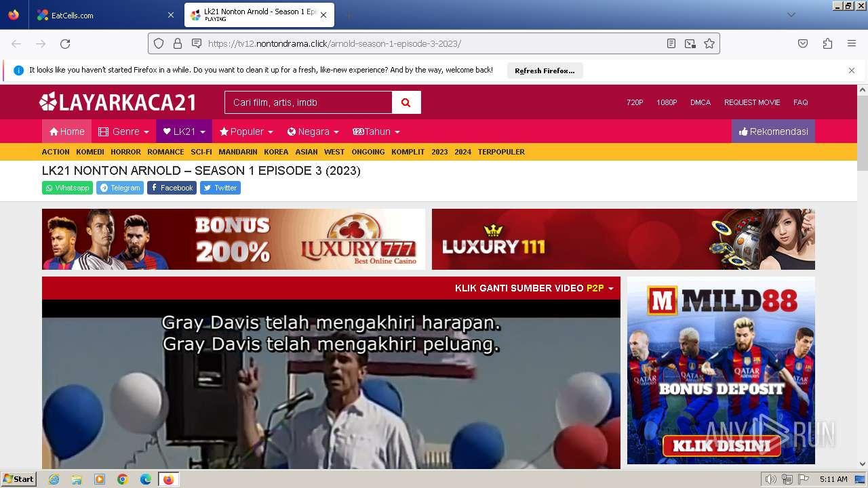Select the ONGOING category
The image size is (868, 488).
click(x=368, y=152)
